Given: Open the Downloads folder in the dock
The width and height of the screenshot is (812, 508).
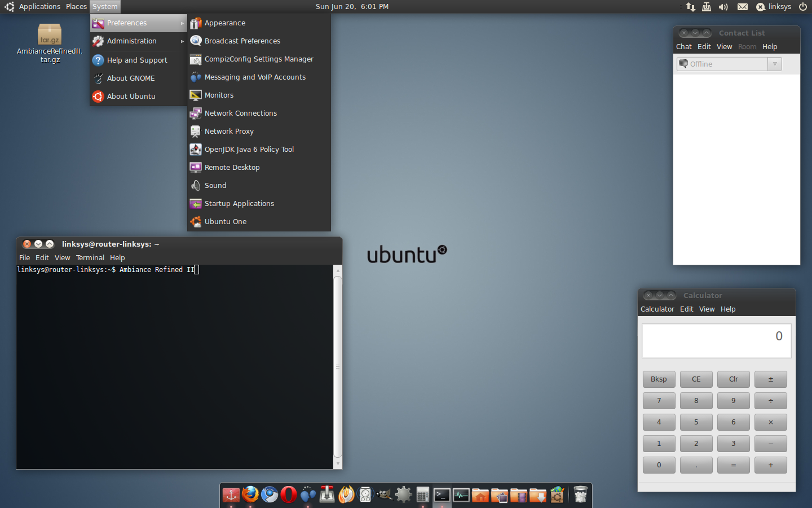Looking at the screenshot, I should point(538,495).
